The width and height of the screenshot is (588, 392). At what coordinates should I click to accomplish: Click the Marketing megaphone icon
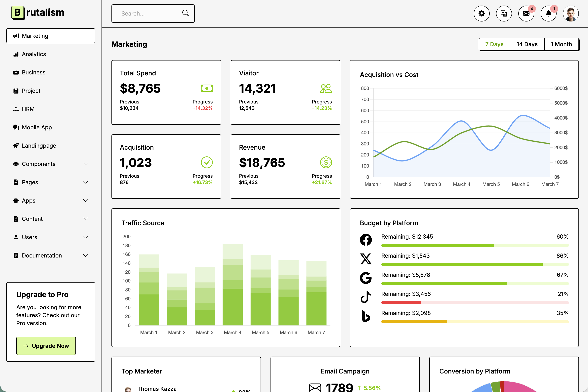click(x=16, y=36)
